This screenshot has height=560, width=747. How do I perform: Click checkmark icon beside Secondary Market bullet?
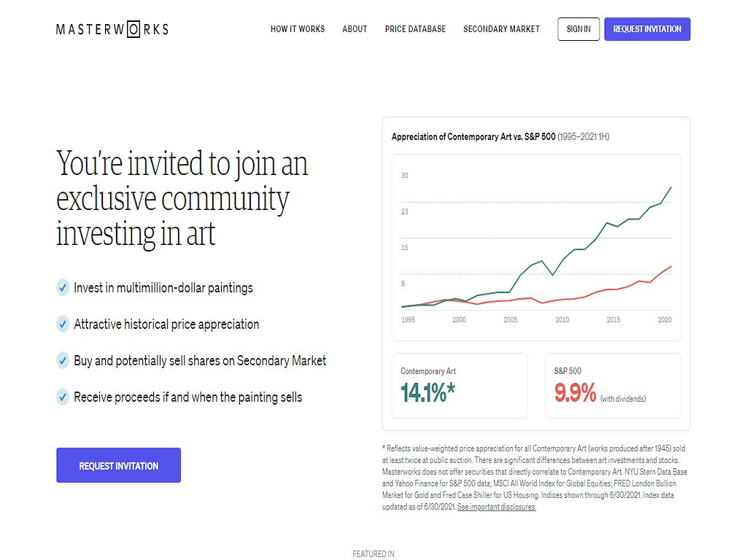63,360
